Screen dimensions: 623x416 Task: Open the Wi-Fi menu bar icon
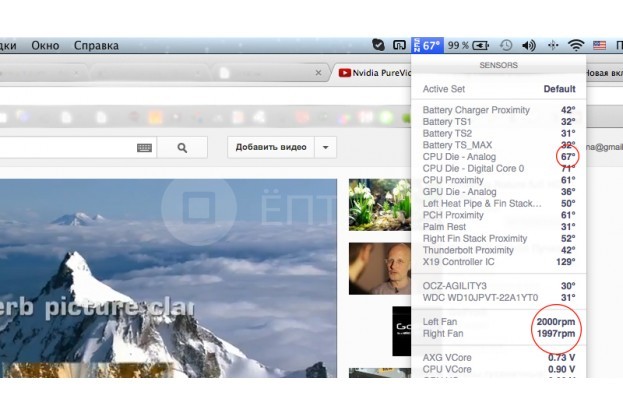pyautogui.click(x=576, y=45)
